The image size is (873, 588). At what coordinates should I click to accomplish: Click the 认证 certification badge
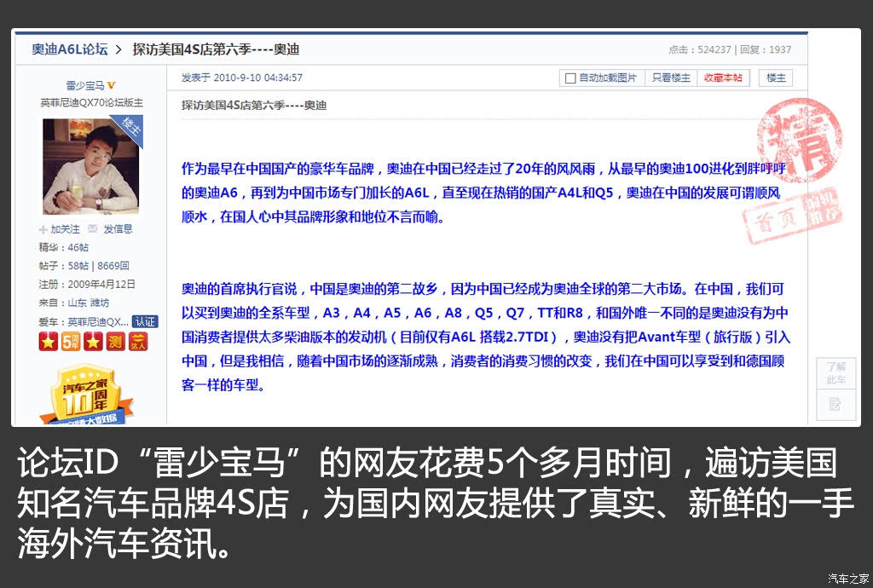point(145,321)
